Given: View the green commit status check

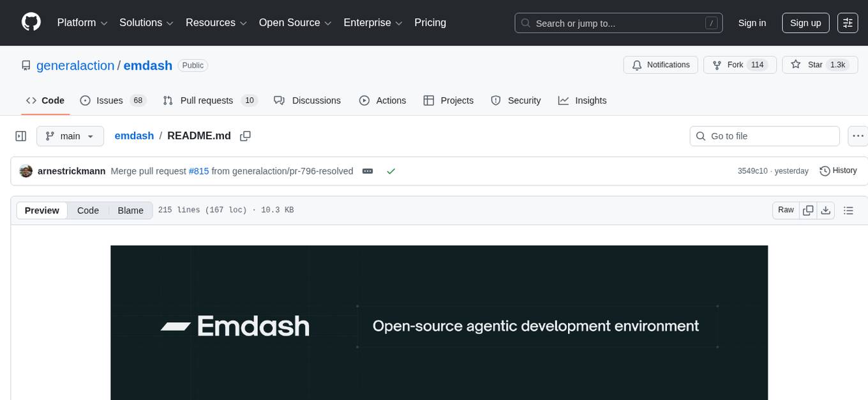Looking at the screenshot, I should click(x=391, y=171).
